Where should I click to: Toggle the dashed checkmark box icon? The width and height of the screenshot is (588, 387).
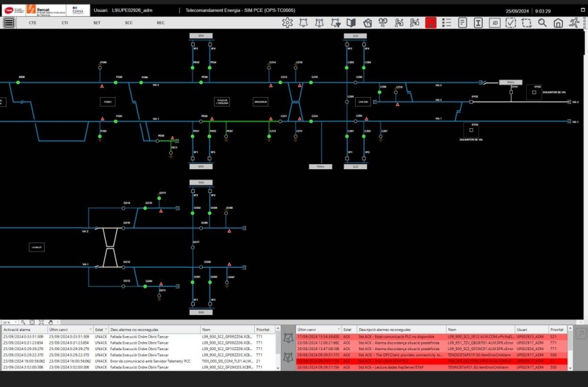tap(511, 23)
